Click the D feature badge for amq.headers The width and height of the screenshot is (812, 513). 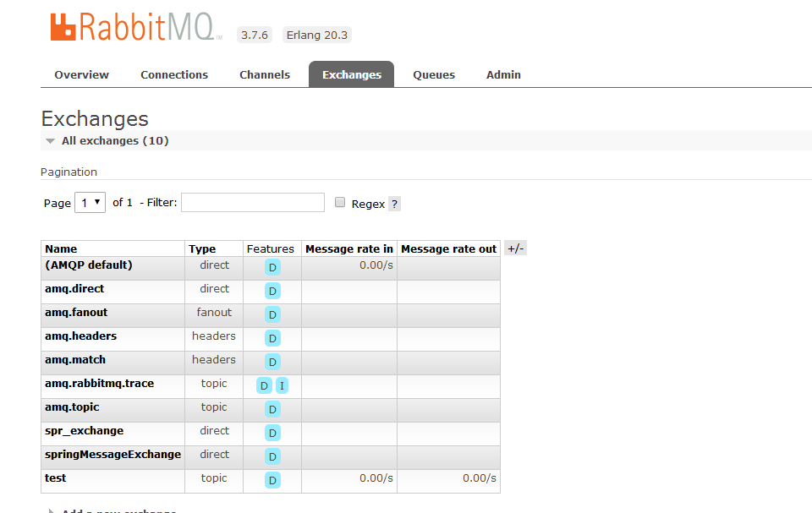tap(272, 339)
